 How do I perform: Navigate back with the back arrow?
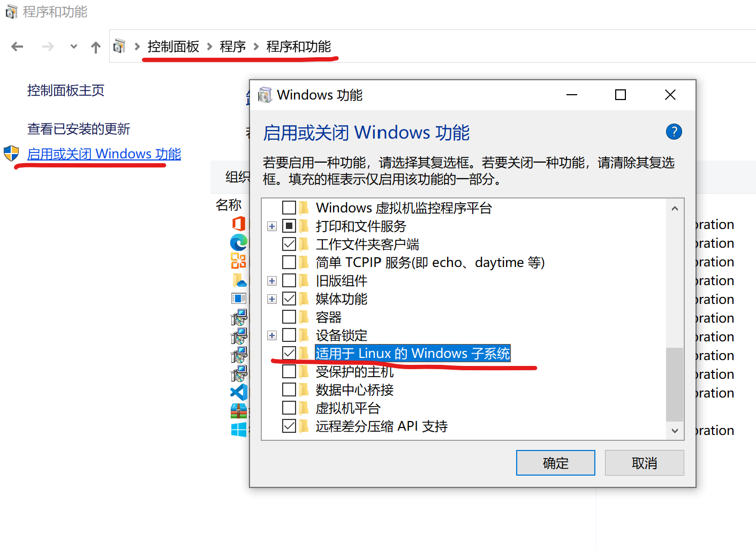17,47
